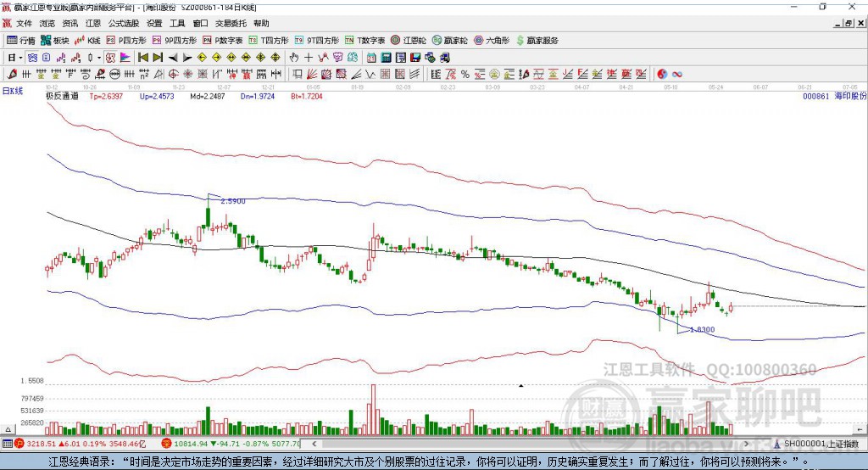
Task: Expand the volume panel with bottom-left arrow
Action: click(8, 429)
